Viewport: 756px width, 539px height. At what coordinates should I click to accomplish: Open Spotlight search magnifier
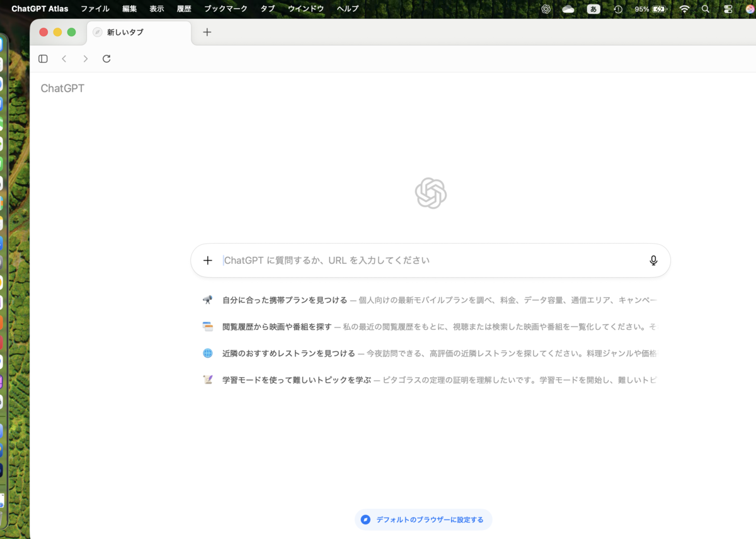[x=706, y=9]
